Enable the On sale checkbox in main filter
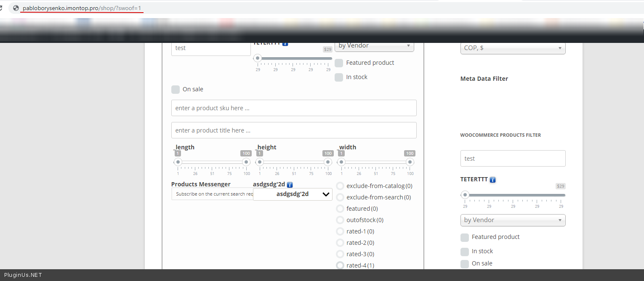644x281 pixels. (176, 90)
